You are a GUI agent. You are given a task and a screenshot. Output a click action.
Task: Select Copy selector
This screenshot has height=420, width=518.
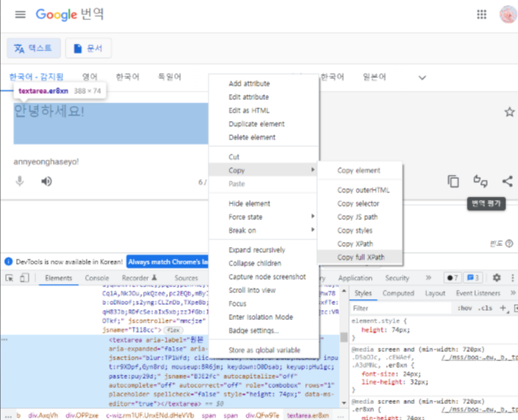[x=361, y=203]
